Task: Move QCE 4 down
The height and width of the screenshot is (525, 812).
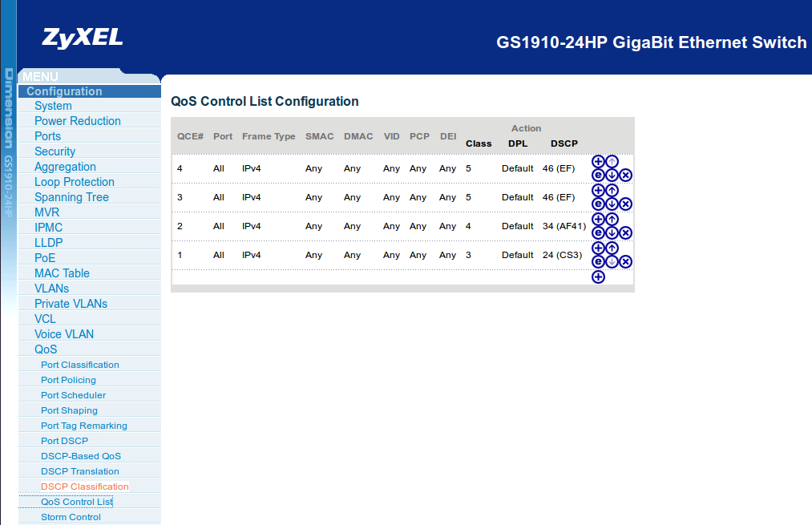Action: pos(612,175)
